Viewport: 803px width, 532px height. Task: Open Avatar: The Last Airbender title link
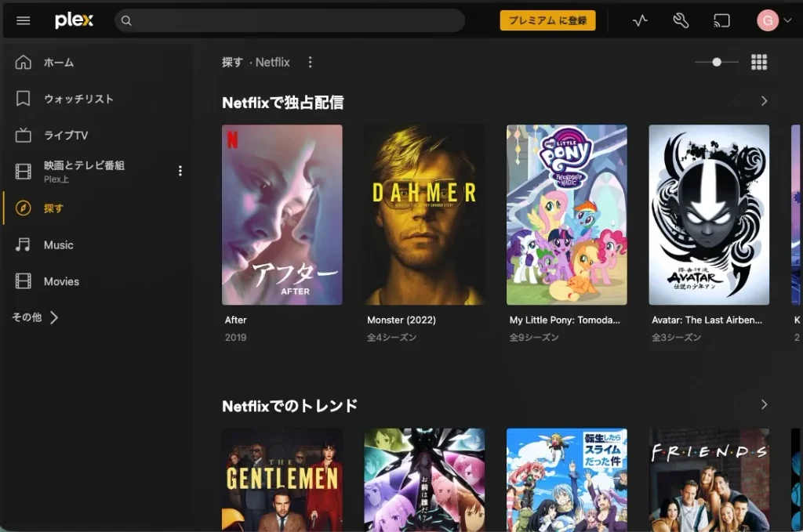pos(707,320)
